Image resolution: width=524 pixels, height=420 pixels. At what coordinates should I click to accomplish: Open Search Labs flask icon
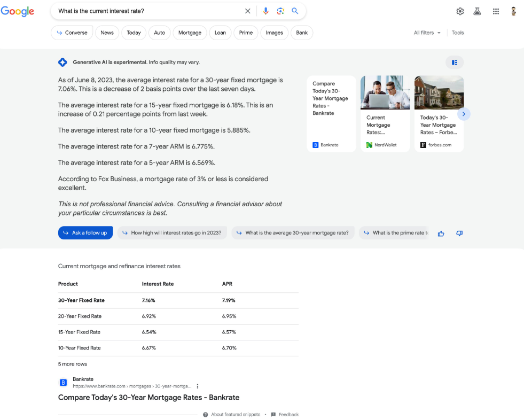[x=477, y=11]
